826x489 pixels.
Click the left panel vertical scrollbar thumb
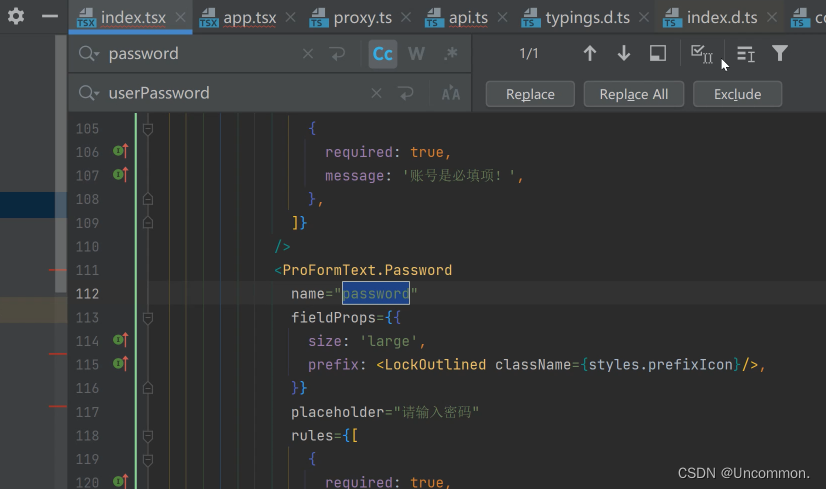tap(61, 163)
